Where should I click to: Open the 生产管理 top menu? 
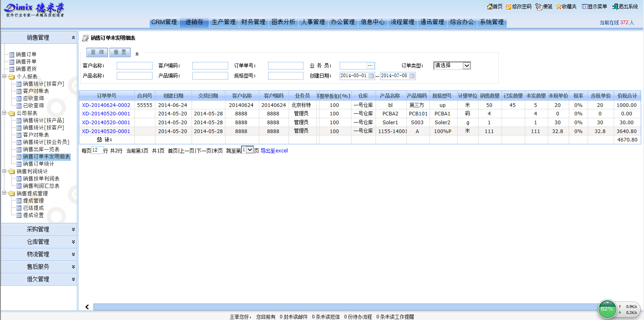224,22
